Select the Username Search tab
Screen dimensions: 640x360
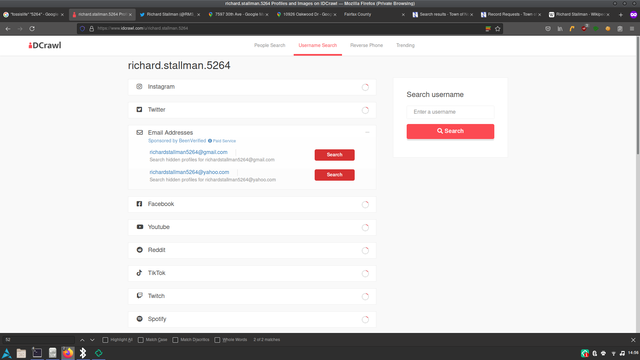[x=318, y=45]
